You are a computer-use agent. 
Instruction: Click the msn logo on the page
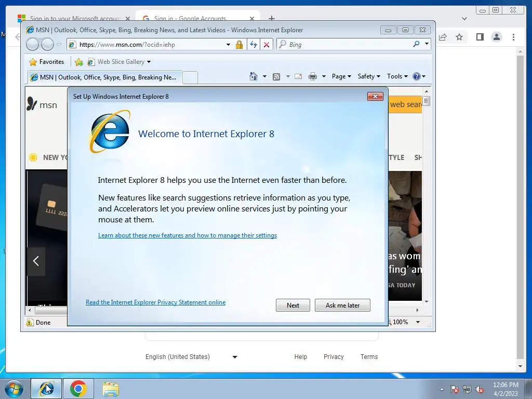point(42,104)
